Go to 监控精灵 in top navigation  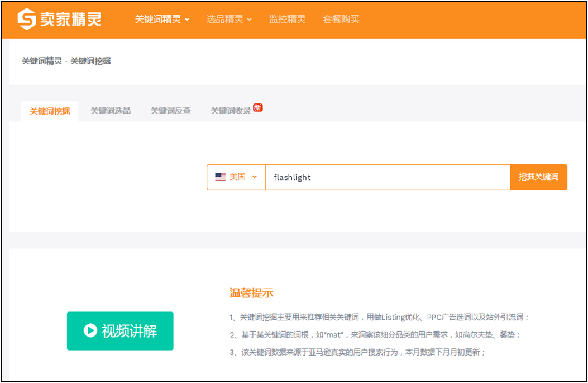287,19
